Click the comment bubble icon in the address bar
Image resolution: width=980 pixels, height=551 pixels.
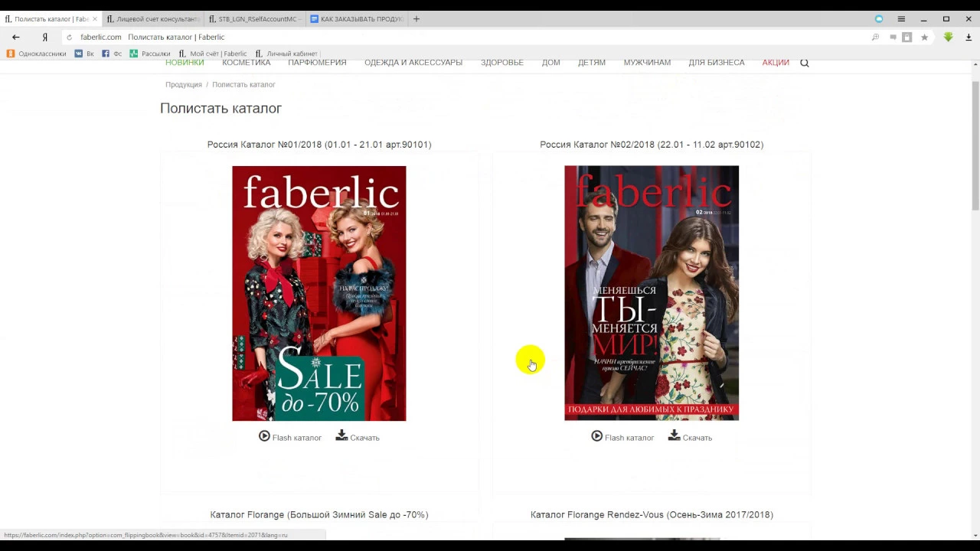(893, 37)
